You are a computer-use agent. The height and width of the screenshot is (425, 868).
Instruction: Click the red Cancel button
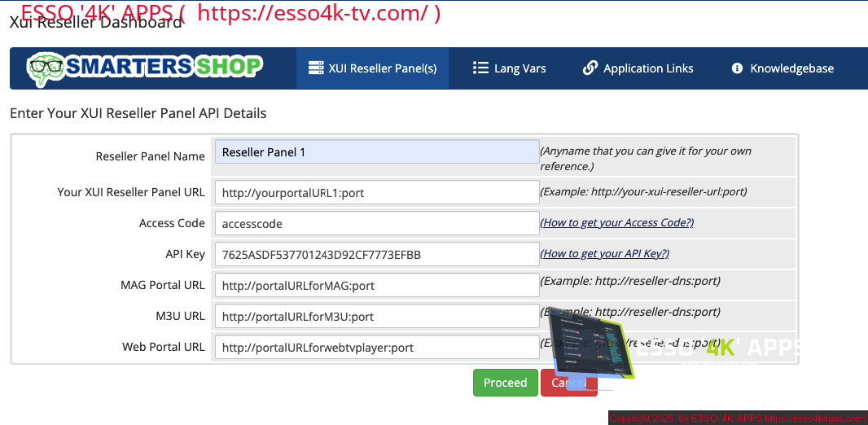tap(569, 383)
